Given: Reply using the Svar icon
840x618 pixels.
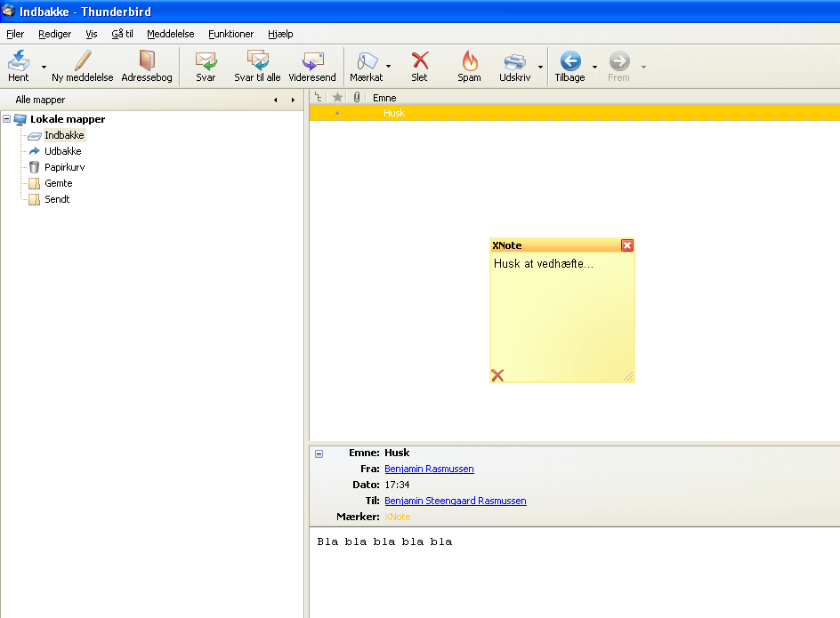Looking at the screenshot, I should (x=206, y=61).
